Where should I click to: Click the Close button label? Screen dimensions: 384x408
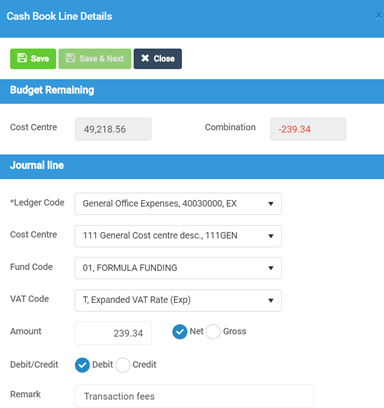164,59
